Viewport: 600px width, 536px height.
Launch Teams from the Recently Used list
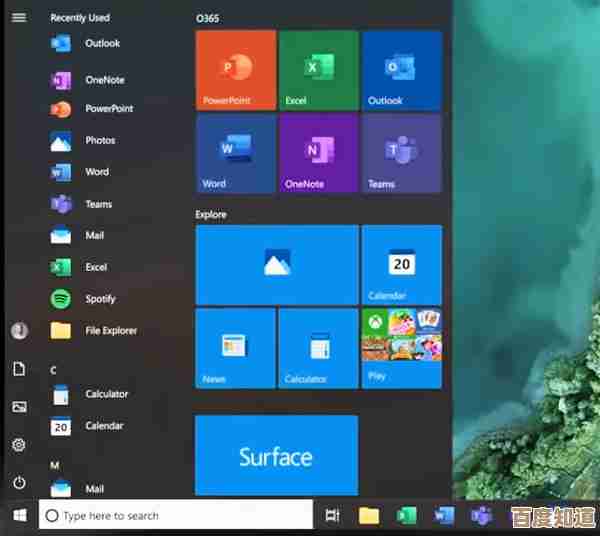point(81,204)
